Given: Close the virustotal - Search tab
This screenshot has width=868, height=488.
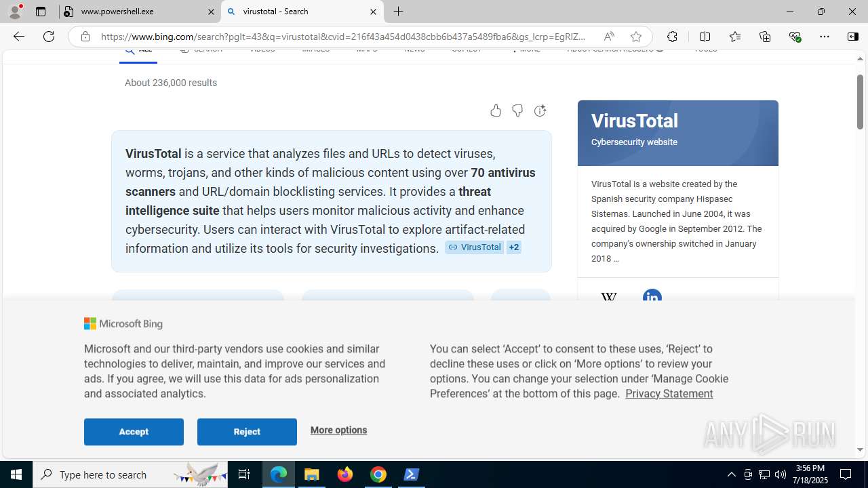Looking at the screenshot, I should [x=373, y=12].
